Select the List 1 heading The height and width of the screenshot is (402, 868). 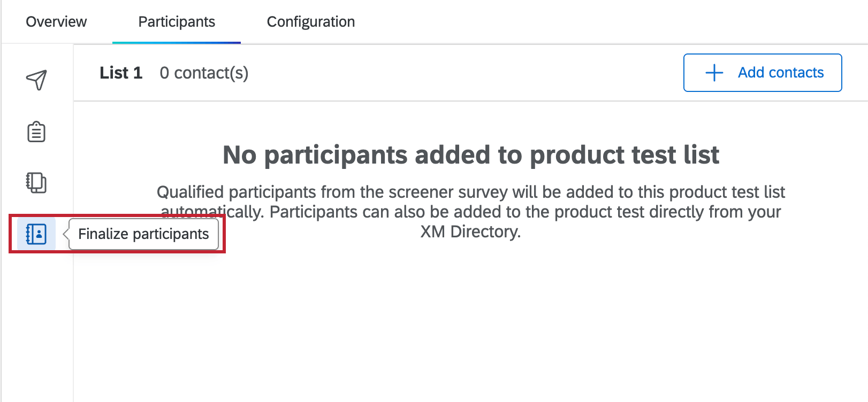tap(121, 73)
